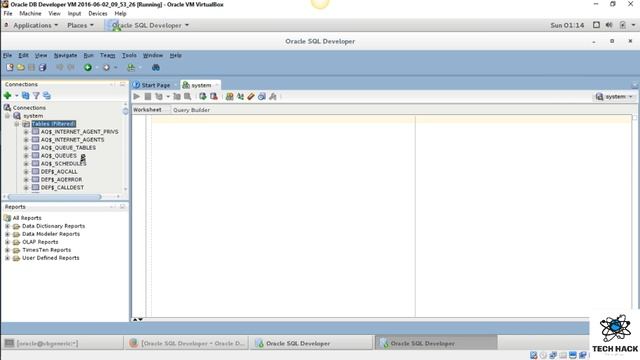Click the Explain Plan icon
The height and width of the screenshot is (360, 640).
click(159, 96)
